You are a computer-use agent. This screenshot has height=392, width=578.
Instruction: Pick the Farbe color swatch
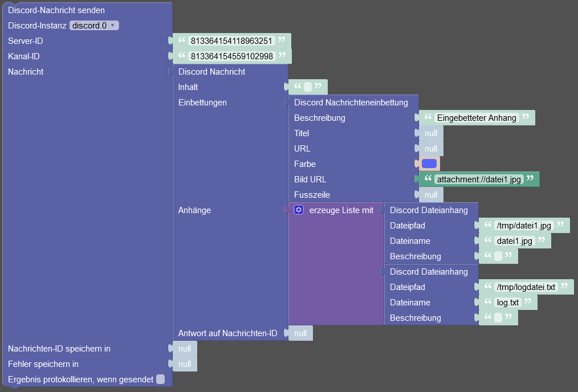tap(429, 164)
